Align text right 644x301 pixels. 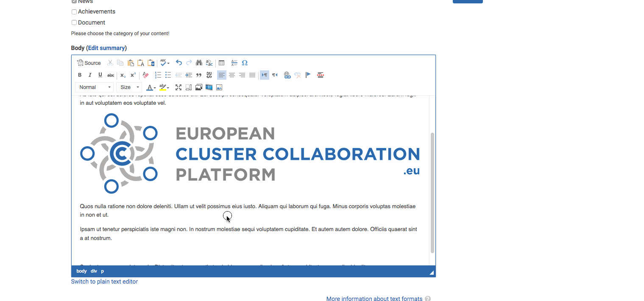pos(242,75)
